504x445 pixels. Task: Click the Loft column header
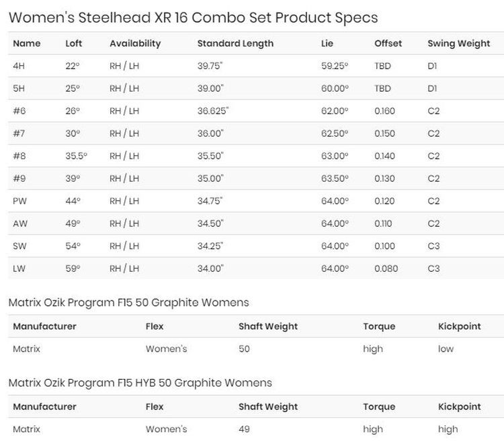click(73, 44)
